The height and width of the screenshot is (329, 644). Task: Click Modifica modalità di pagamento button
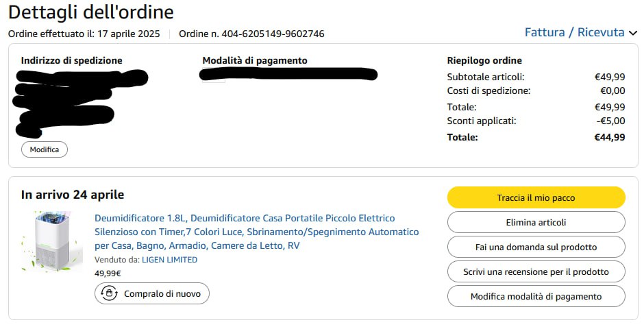click(x=536, y=296)
